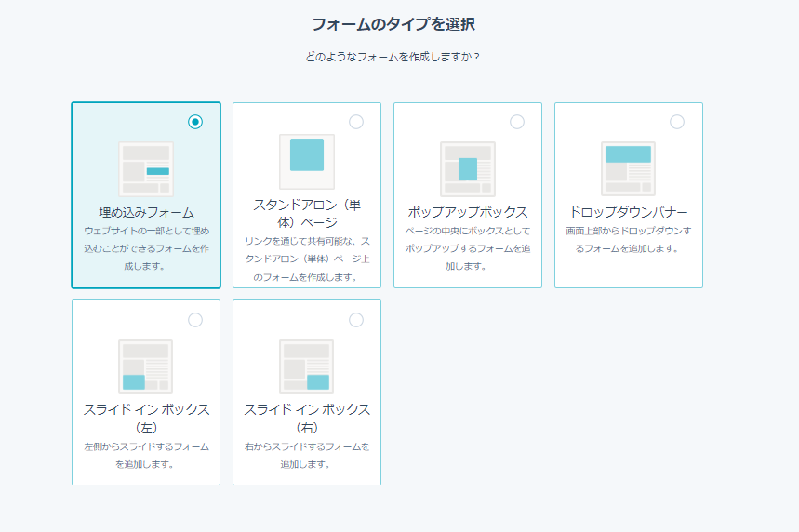
Task: Click the ドロップダウンバナー title text
Action: pos(628,212)
